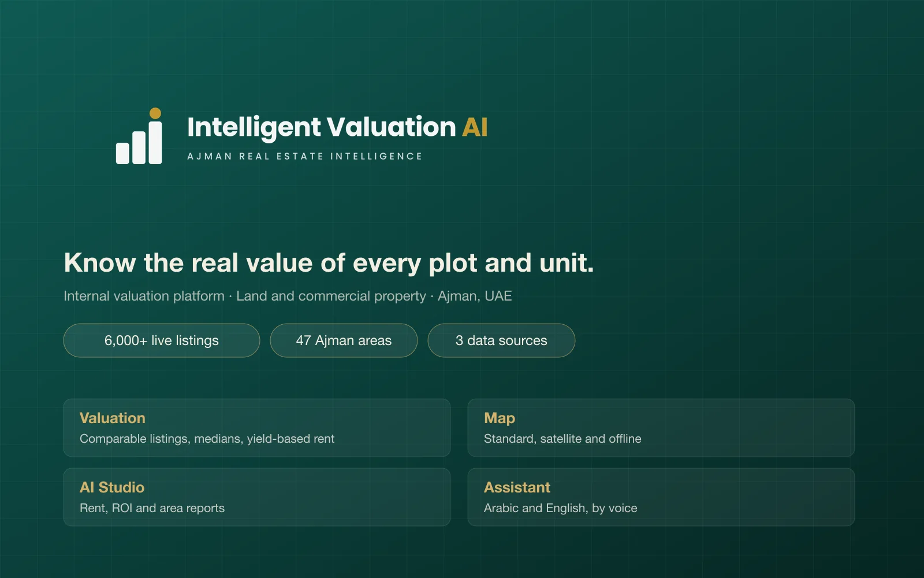Open the AI Studio feature card
The image size is (924, 578).
pyautogui.click(x=257, y=497)
